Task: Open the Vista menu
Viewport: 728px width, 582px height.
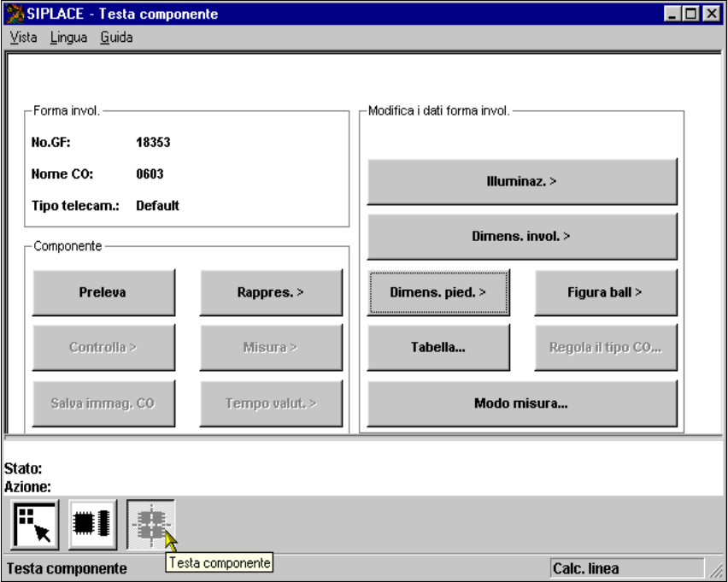Action: pos(23,38)
